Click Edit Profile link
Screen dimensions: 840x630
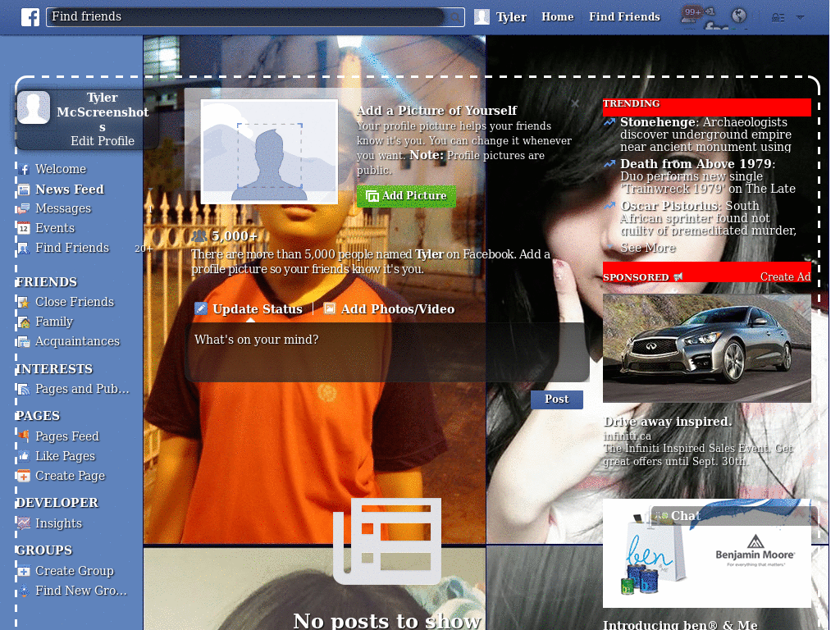pyautogui.click(x=103, y=141)
